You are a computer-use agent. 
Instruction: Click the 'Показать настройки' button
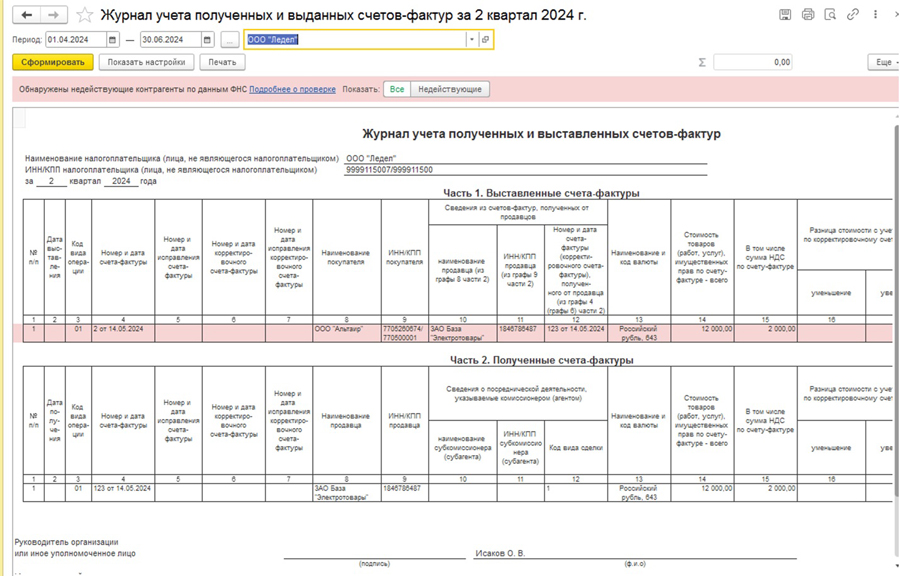click(x=146, y=62)
